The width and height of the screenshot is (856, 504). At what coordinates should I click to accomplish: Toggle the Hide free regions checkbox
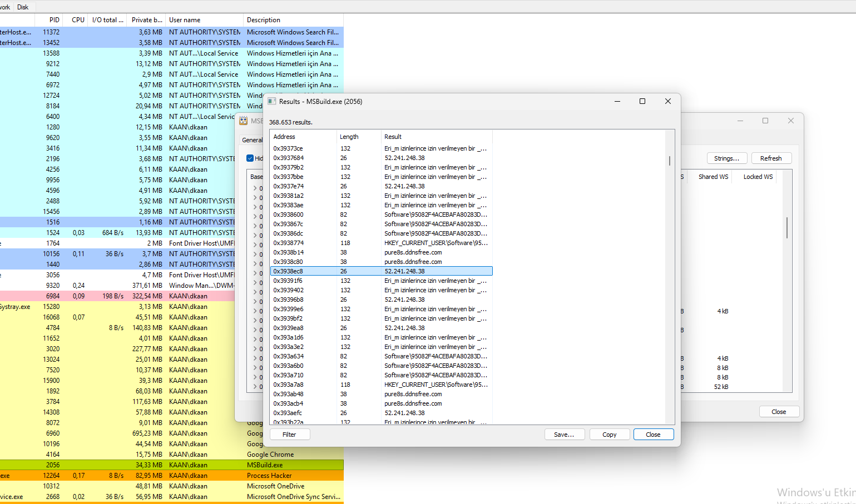pos(250,158)
